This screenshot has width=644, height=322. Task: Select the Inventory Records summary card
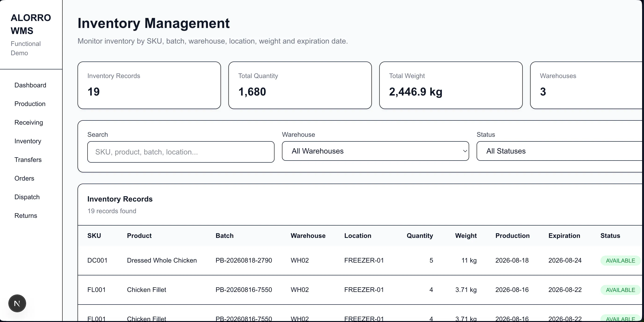[x=149, y=85]
